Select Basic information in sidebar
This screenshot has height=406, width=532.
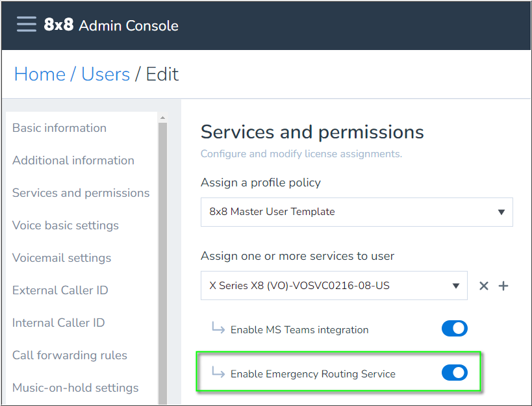click(59, 128)
